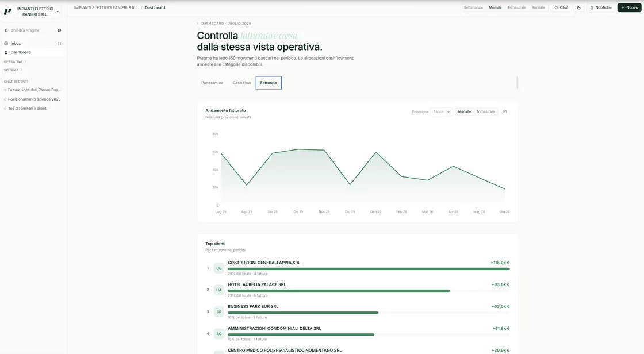
Task: Click progress bar of COSTRUZIONI GENERALI APPIA SRL
Action: 369,269
